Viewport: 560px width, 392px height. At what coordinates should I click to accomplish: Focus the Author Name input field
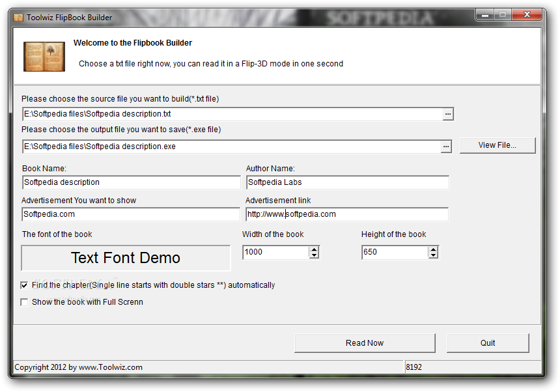[x=348, y=182]
